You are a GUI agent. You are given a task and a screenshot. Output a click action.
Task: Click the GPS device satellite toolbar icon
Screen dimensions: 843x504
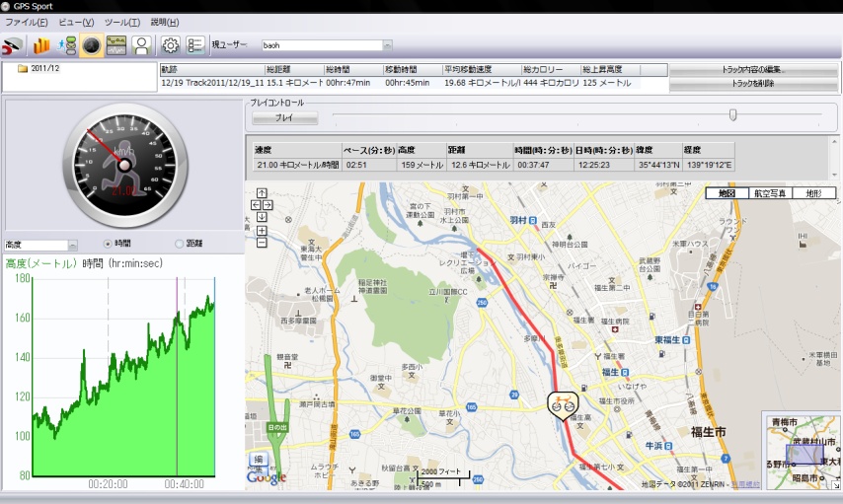(x=13, y=45)
